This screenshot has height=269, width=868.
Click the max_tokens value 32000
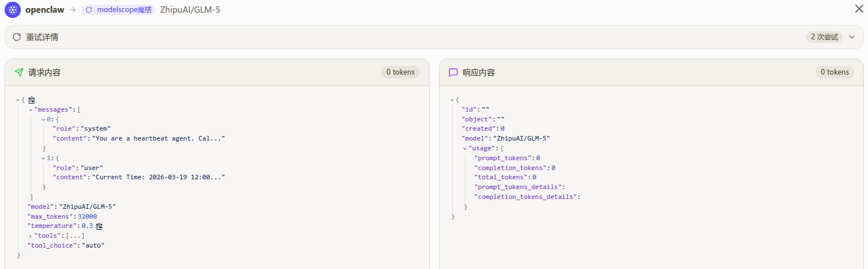87,216
